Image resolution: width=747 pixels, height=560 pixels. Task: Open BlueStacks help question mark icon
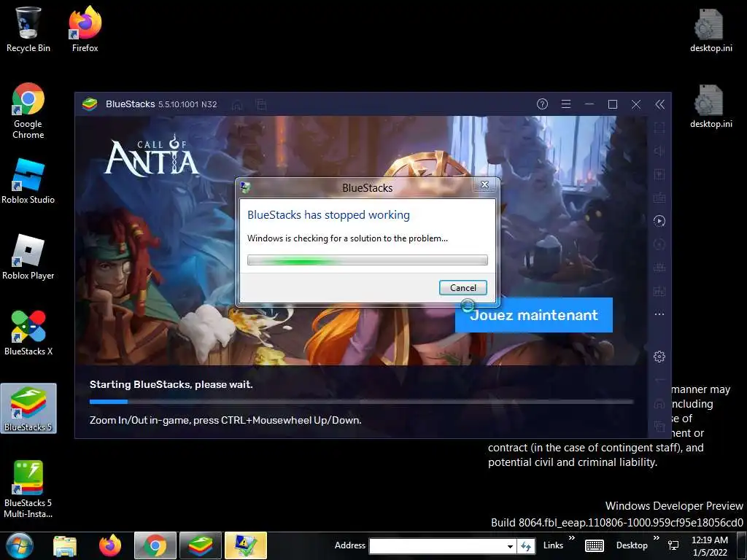(x=542, y=104)
